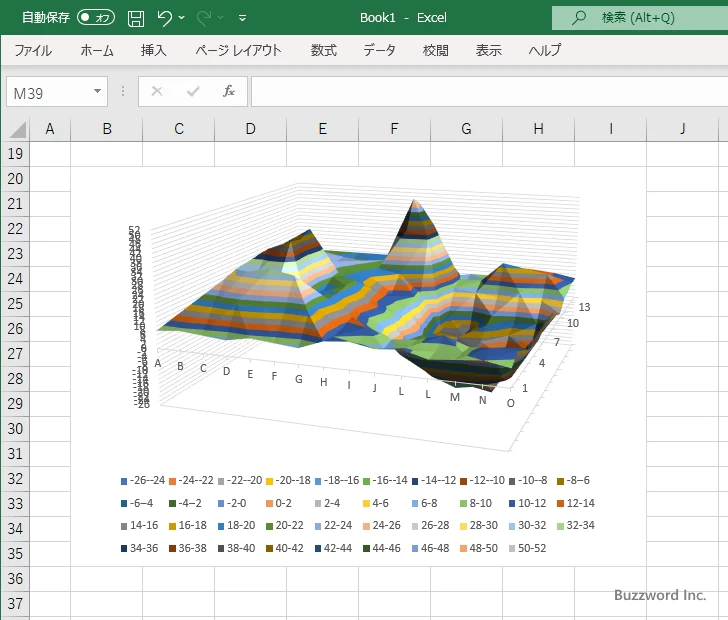The height and width of the screenshot is (620, 728).
Task: Expand the Name Box dropdown arrow
Action: click(x=98, y=91)
